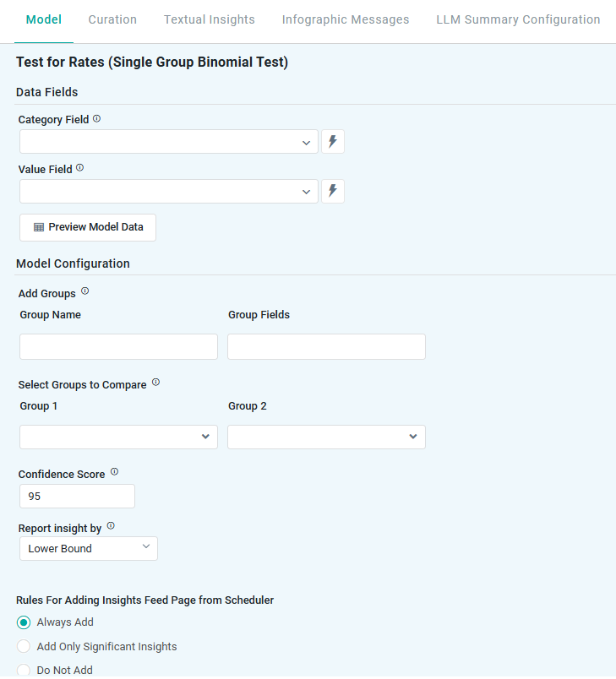Viewport: 616px width, 679px height.
Task: Click the Group Name text field
Action: (x=118, y=347)
